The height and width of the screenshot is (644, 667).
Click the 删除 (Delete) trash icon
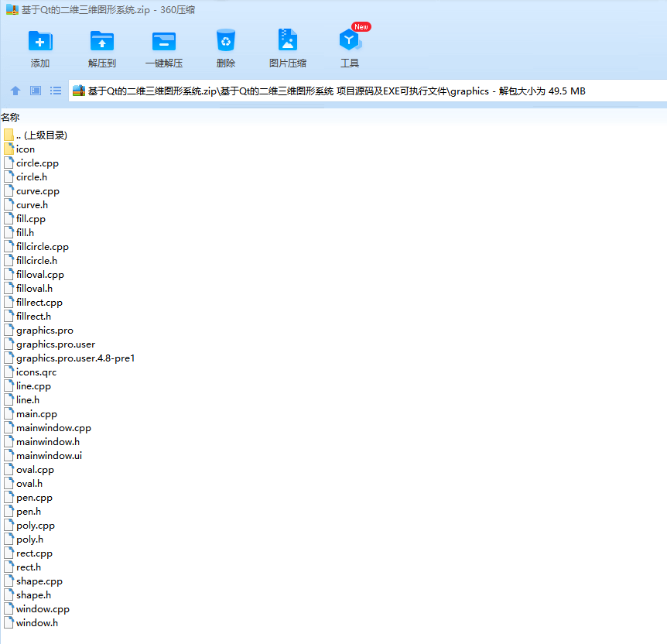[225, 40]
